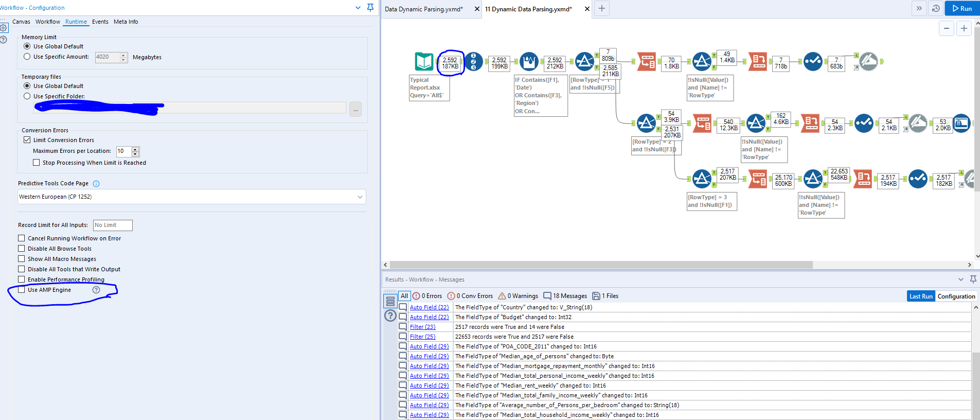Zoom in the canvas with plus button
This screenshot has height=420, width=980.
tap(964, 29)
